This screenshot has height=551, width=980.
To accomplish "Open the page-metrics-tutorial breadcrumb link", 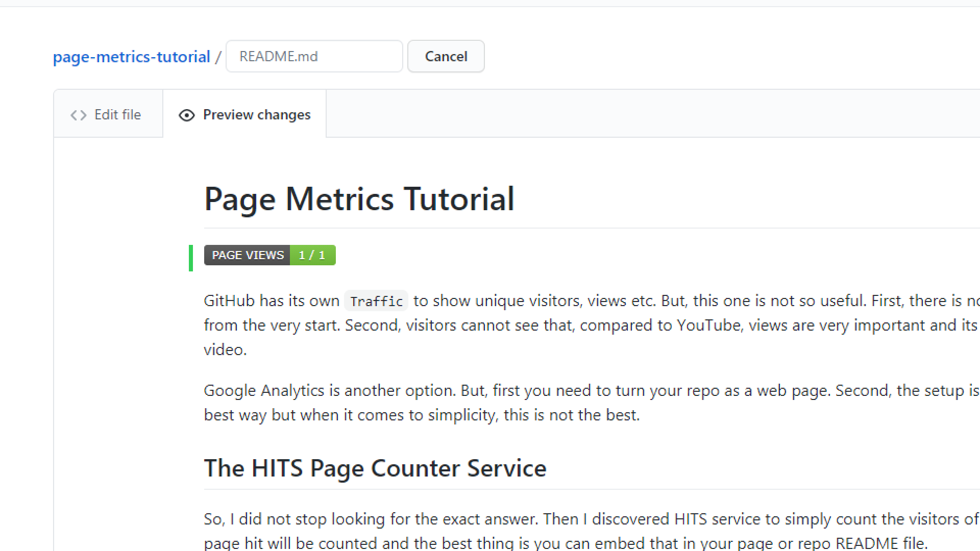I will pyautogui.click(x=131, y=57).
